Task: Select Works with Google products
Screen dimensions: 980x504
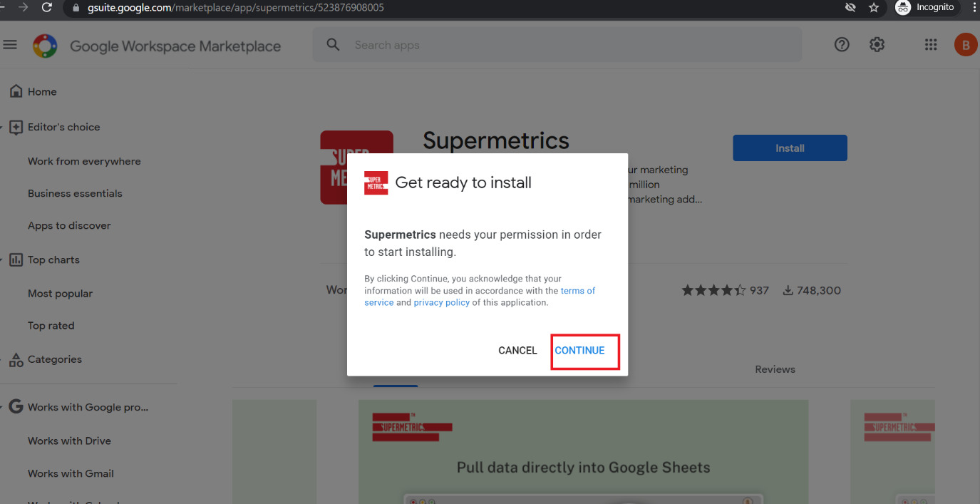Action: pyautogui.click(x=88, y=407)
